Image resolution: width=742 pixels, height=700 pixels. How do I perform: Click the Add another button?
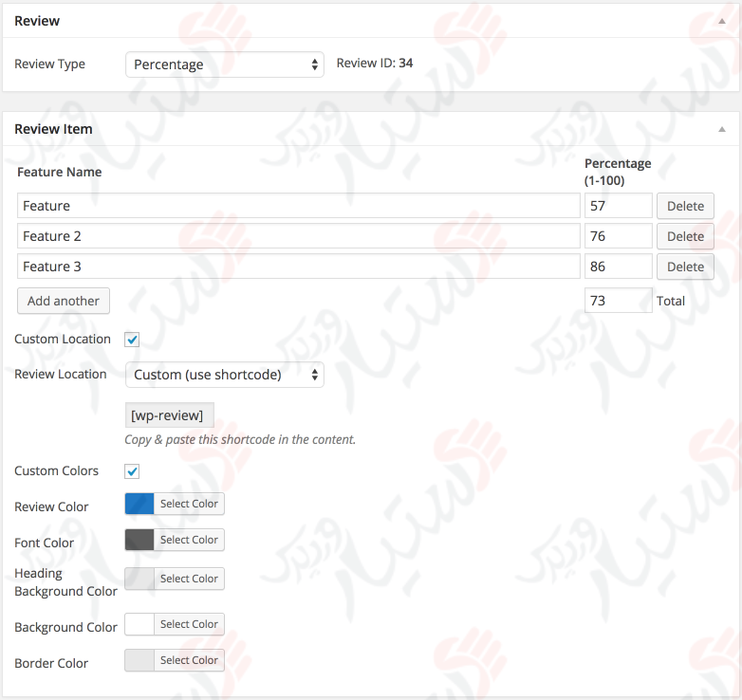click(x=64, y=301)
